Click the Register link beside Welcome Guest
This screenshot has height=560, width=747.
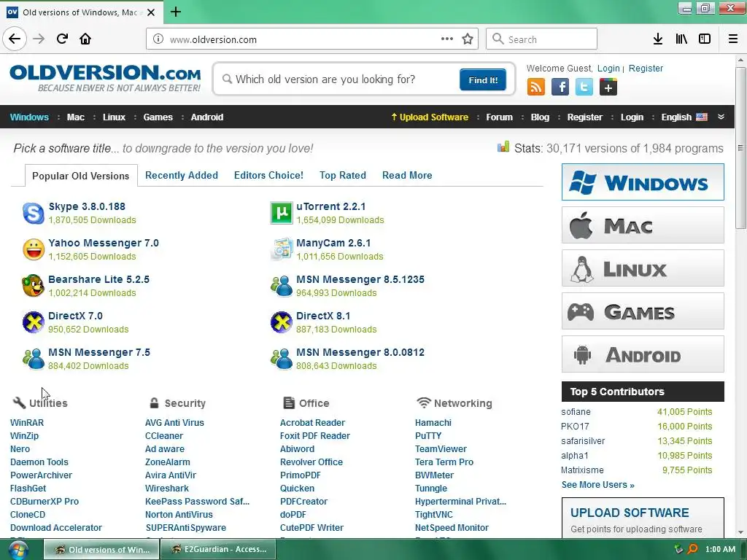pos(646,68)
